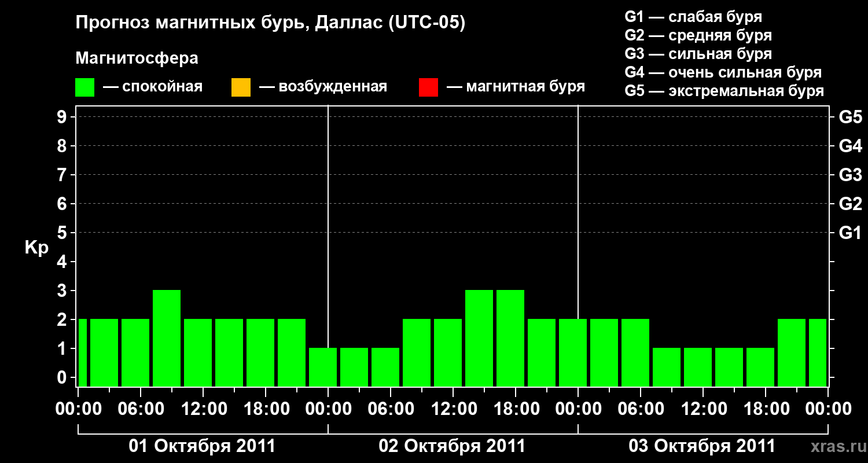Click the '— возбужденная' legend label
868x463 pixels.
(x=323, y=87)
